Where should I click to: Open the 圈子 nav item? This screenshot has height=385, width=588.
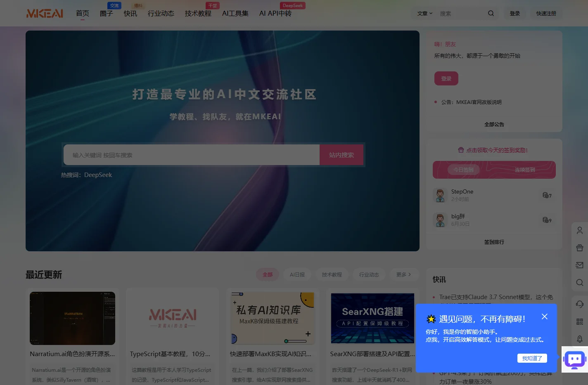coord(107,14)
